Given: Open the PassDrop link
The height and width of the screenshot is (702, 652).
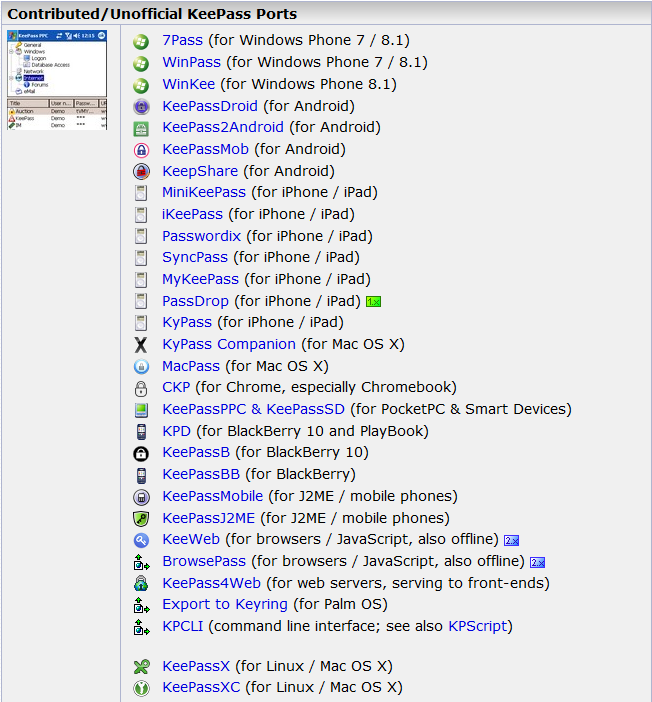Looking at the screenshot, I should click(x=195, y=301).
